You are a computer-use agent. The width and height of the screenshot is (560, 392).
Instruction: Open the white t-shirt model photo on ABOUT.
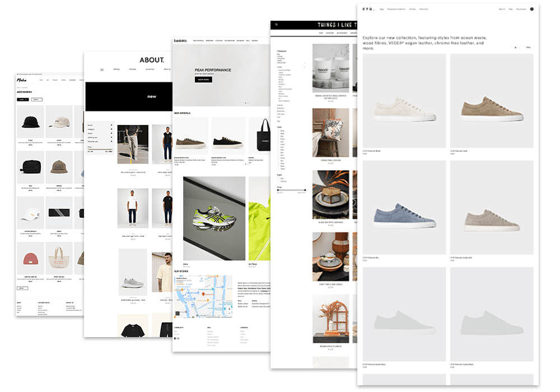(x=133, y=208)
